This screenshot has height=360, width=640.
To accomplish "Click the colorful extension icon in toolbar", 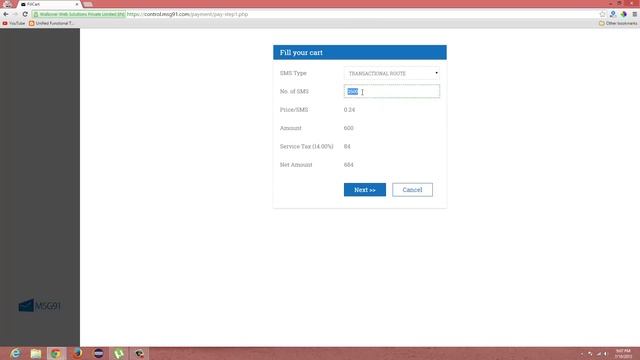I will (x=624, y=14).
